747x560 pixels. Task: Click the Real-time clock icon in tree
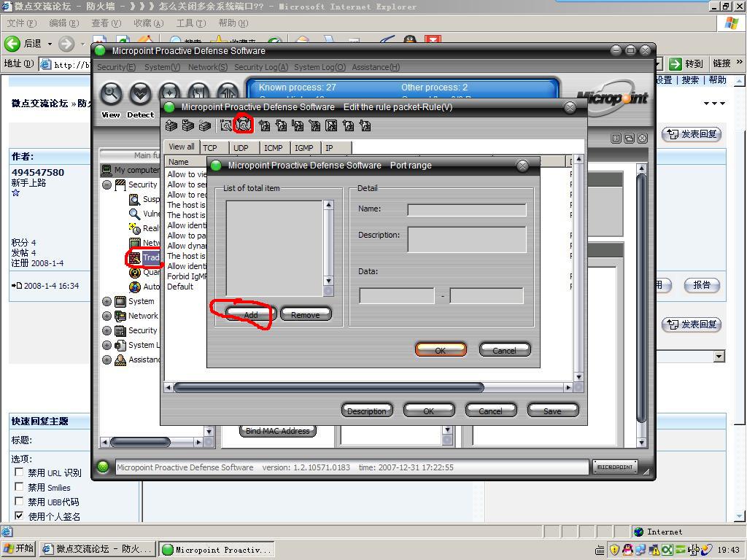[x=135, y=228]
